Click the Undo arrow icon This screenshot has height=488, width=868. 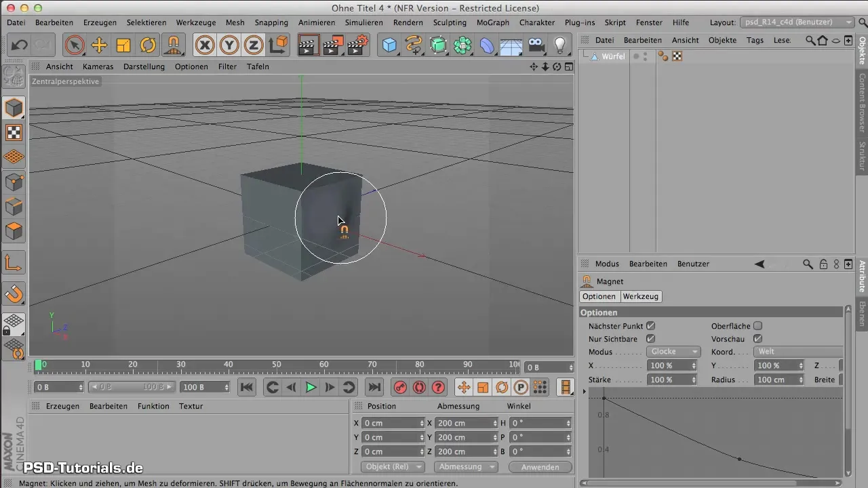[19, 45]
